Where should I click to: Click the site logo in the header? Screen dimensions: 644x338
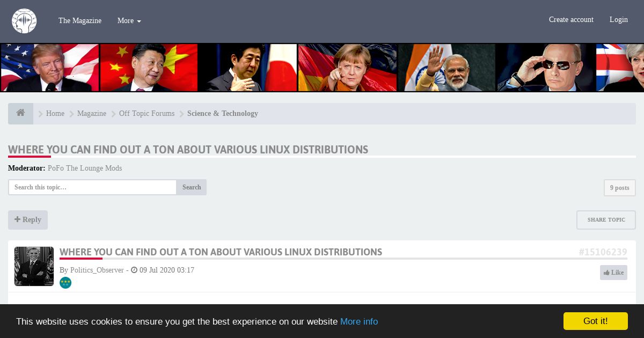pos(24,21)
